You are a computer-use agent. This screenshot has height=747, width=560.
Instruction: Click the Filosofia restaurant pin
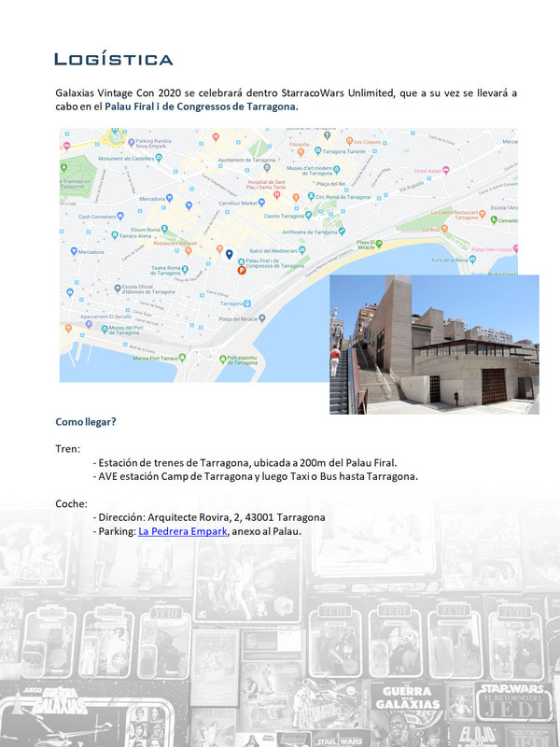pos(301,152)
